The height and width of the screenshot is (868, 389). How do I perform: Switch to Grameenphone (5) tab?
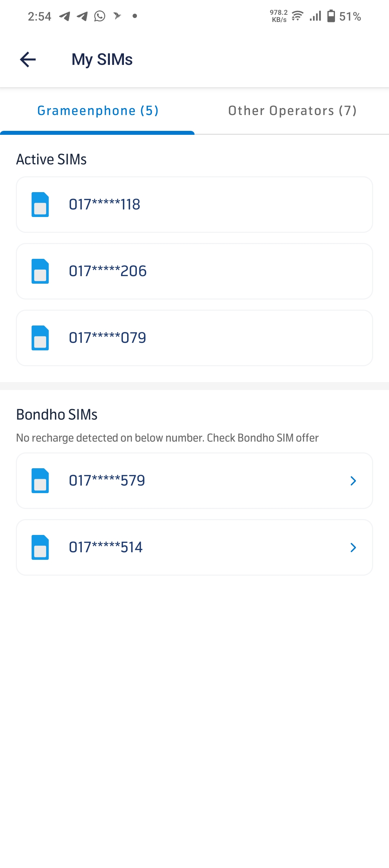click(x=98, y=111)
